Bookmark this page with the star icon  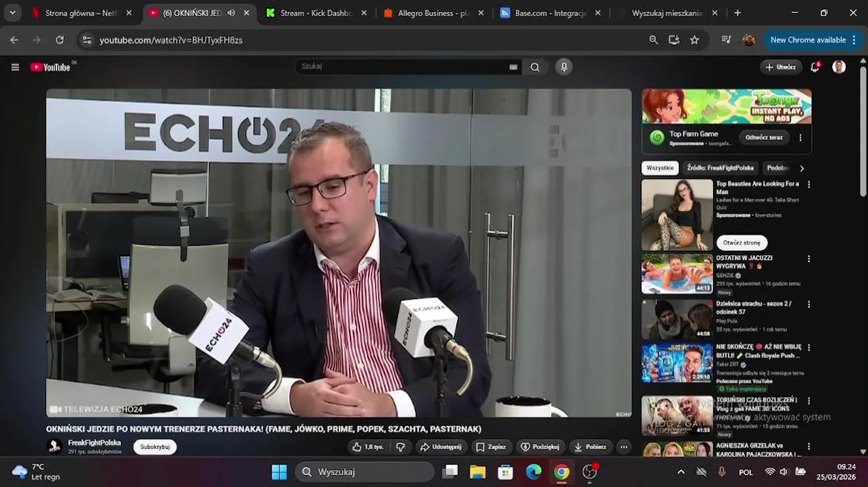pyautogui.click(x=694, y=40)
